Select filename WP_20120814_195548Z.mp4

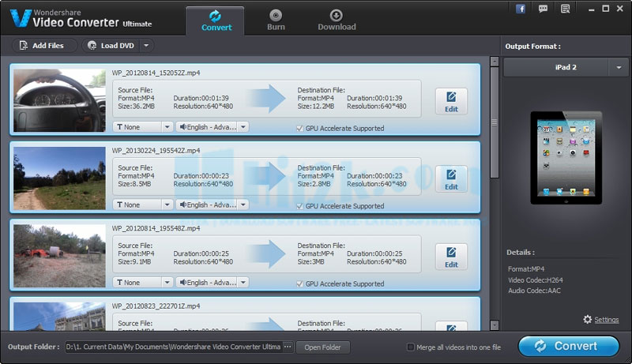pyautogui.click(x=156, y=228)
